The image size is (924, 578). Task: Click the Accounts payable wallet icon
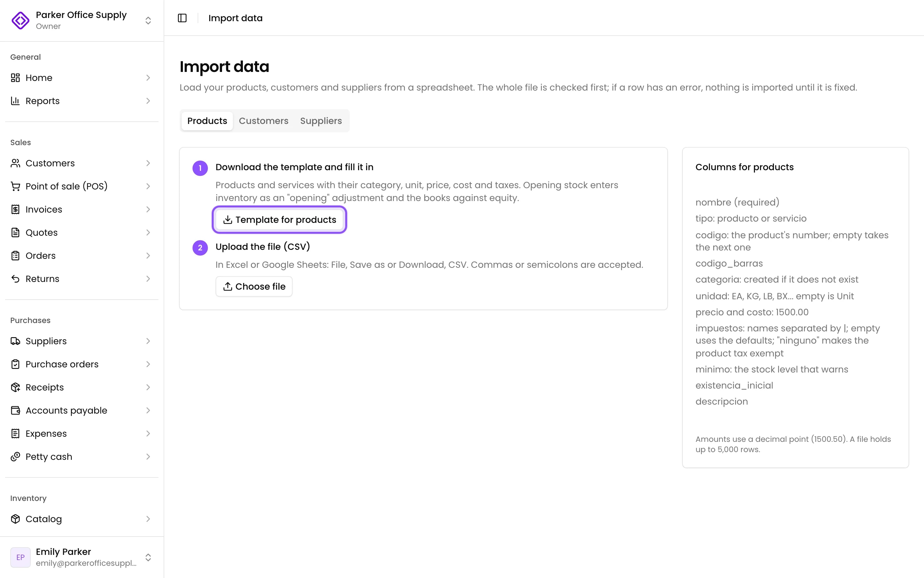coord(15,411)
